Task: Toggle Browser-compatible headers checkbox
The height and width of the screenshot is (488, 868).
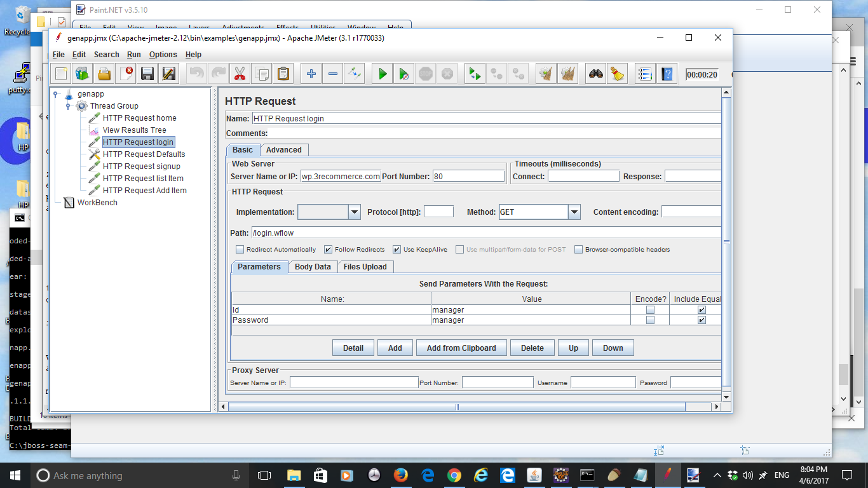Action: pos(578,250)
